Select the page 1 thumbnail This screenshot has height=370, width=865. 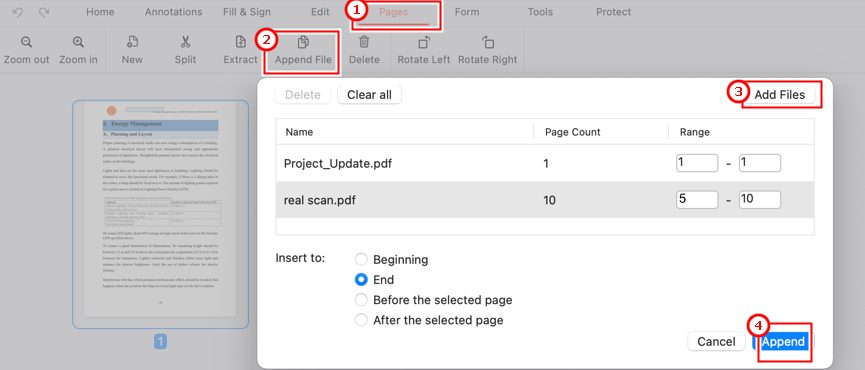pos(161,215)
